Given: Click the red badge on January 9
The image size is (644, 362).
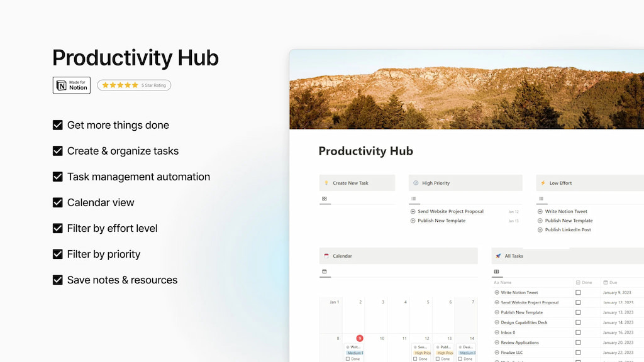Looking at the screenshot, I should coord(359,338).
